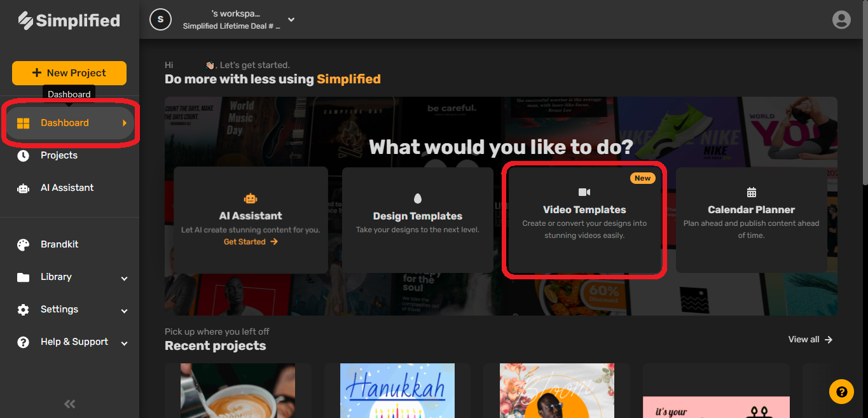Click the camera icon on Video Templates
The image size is (868, 418).
[x=584, y=192]
